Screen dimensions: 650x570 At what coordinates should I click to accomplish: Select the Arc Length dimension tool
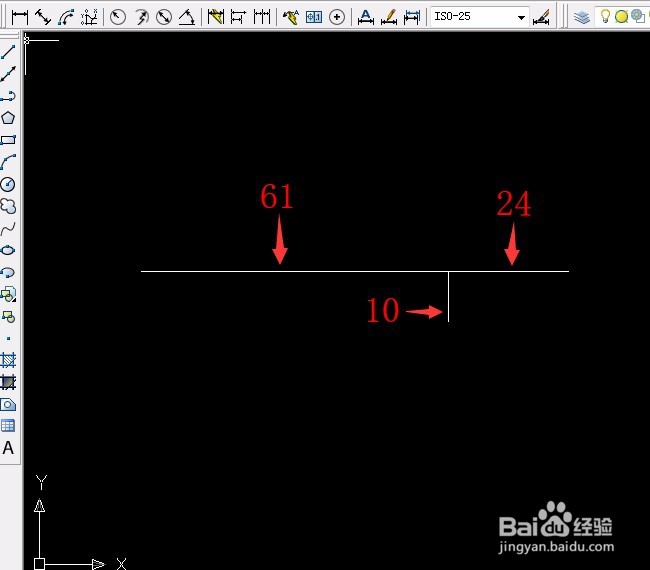click(66, 17)
